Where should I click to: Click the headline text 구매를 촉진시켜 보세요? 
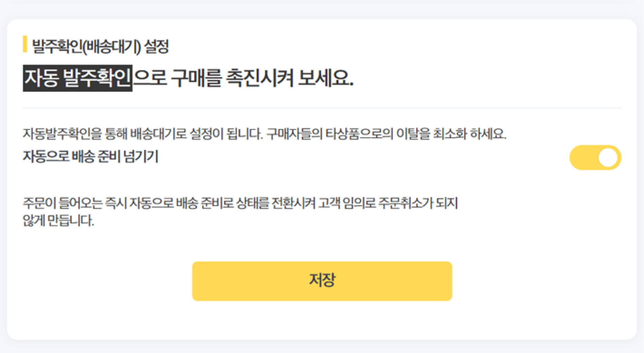click(x=262, y=78)
